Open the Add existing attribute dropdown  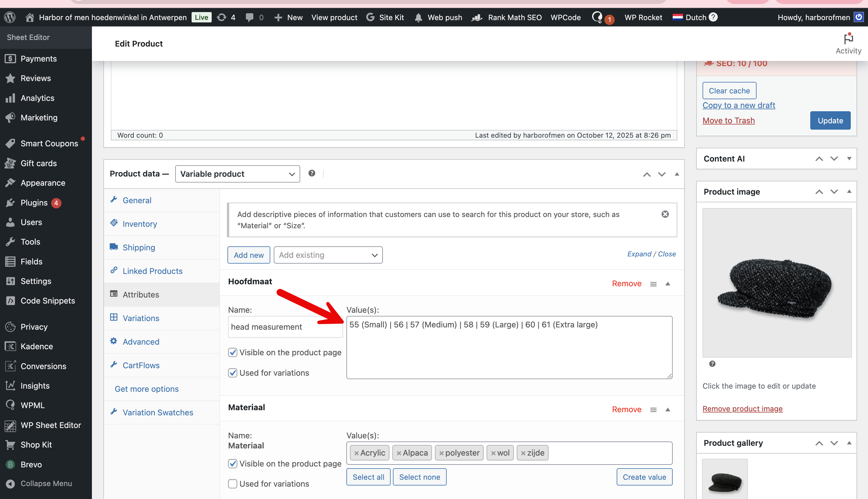click(328, 255)
